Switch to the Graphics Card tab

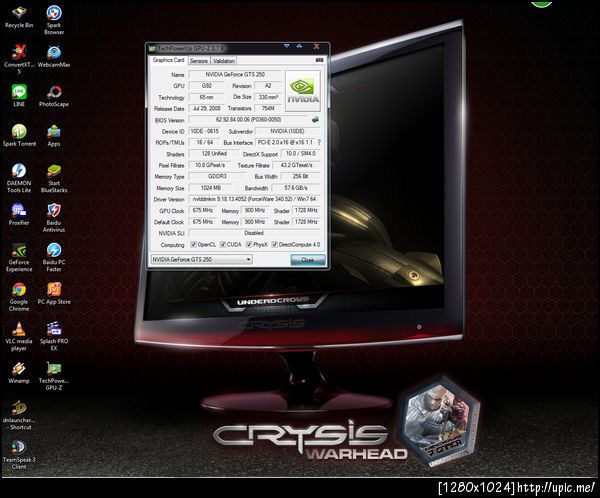[x=168, y=60]
